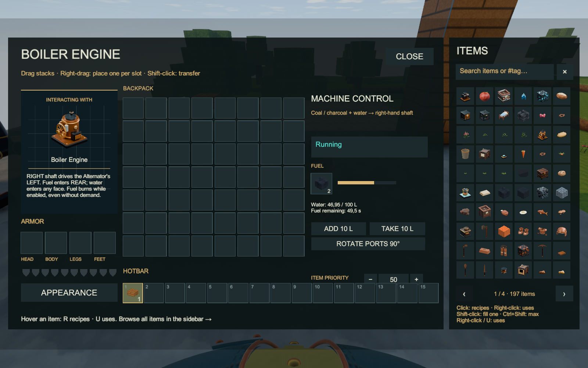Add 10 L of water
Screen dimensions: 588x368
(338, 229)
